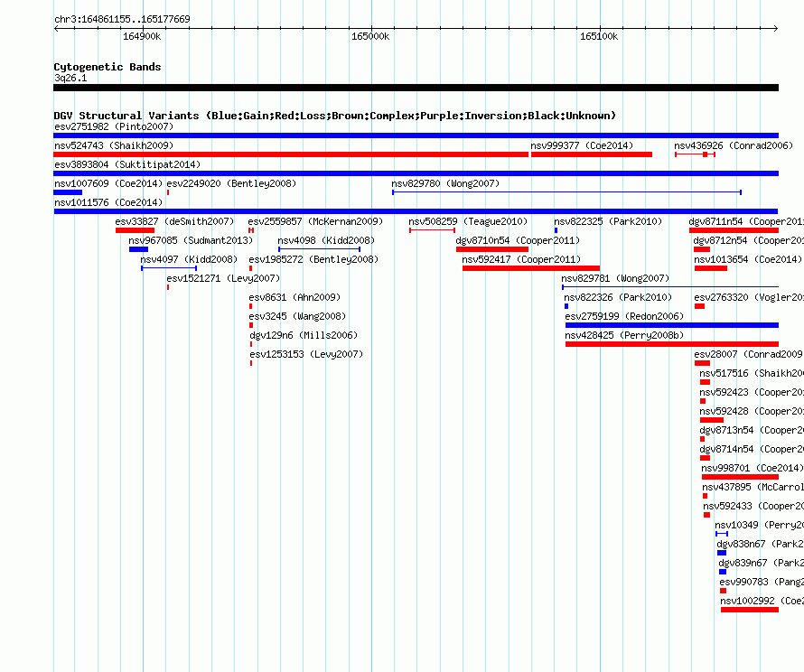Select esv8631 (Ahn2009) label
The width and height of the screenshot is (804, 672).
click(x=294, y=297)
